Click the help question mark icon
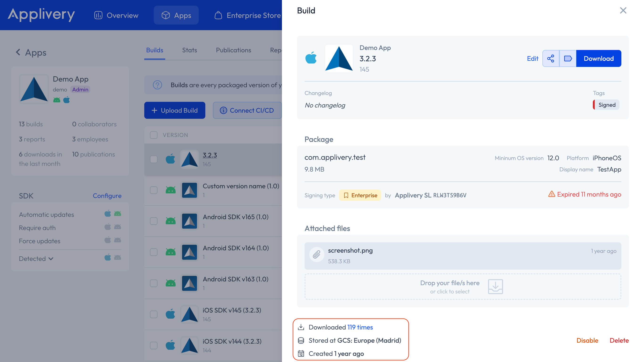Viewport: 644px width, 362px height. [x=157, y=85]
